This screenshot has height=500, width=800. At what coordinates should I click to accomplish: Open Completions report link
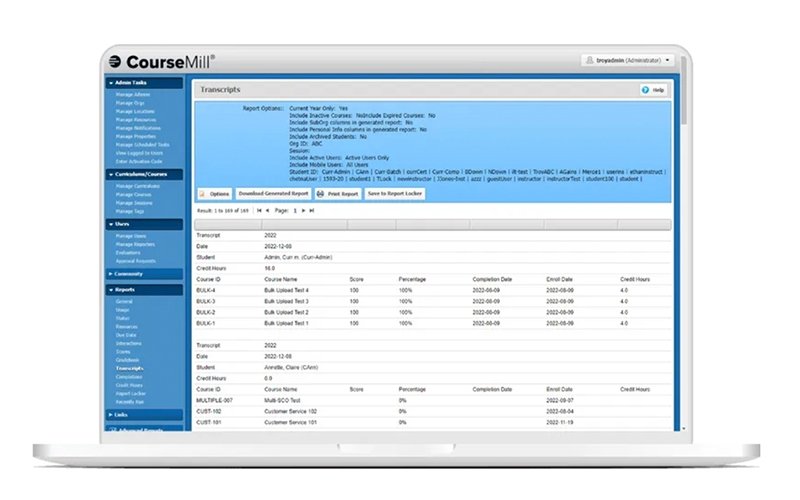[129, 377]
